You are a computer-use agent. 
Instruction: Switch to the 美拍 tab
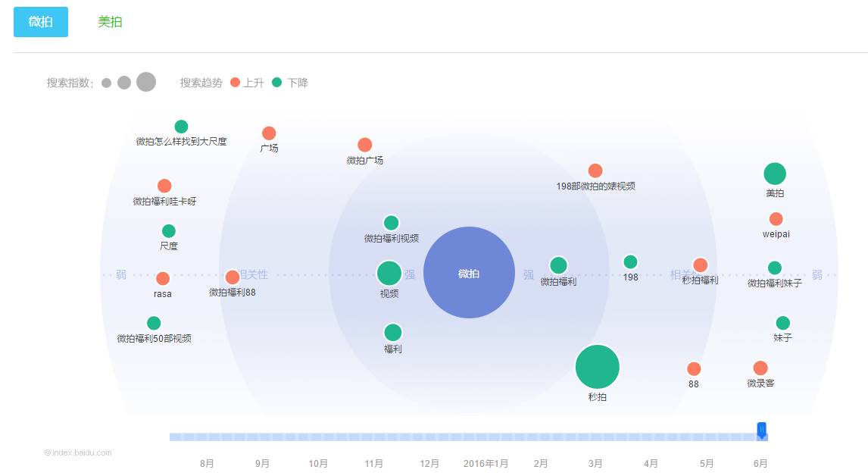point(110,22)
